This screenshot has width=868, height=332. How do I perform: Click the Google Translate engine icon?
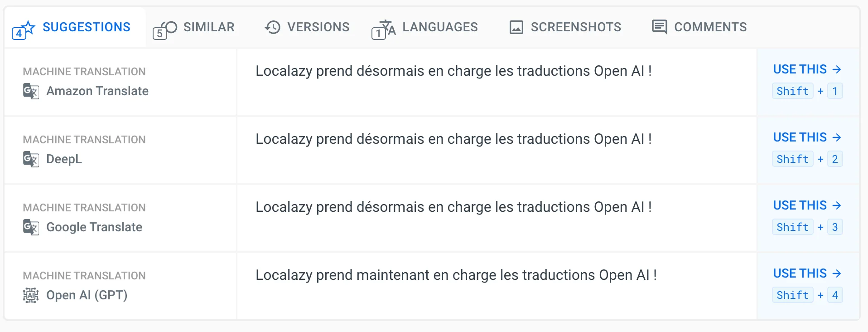click(31, 227)
